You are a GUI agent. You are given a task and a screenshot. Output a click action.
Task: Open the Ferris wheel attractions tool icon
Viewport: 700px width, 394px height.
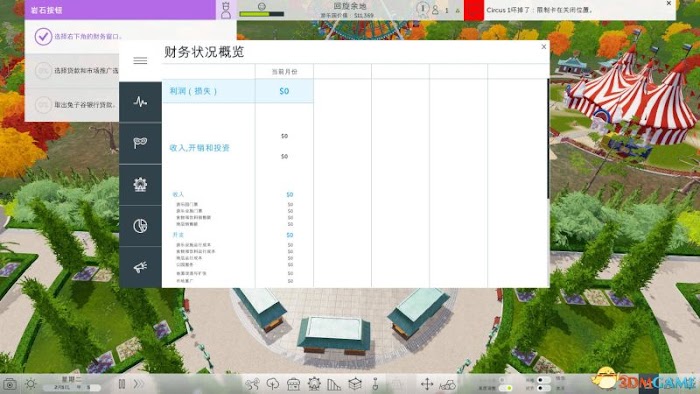pyautogui.click(x=314, y=384)
